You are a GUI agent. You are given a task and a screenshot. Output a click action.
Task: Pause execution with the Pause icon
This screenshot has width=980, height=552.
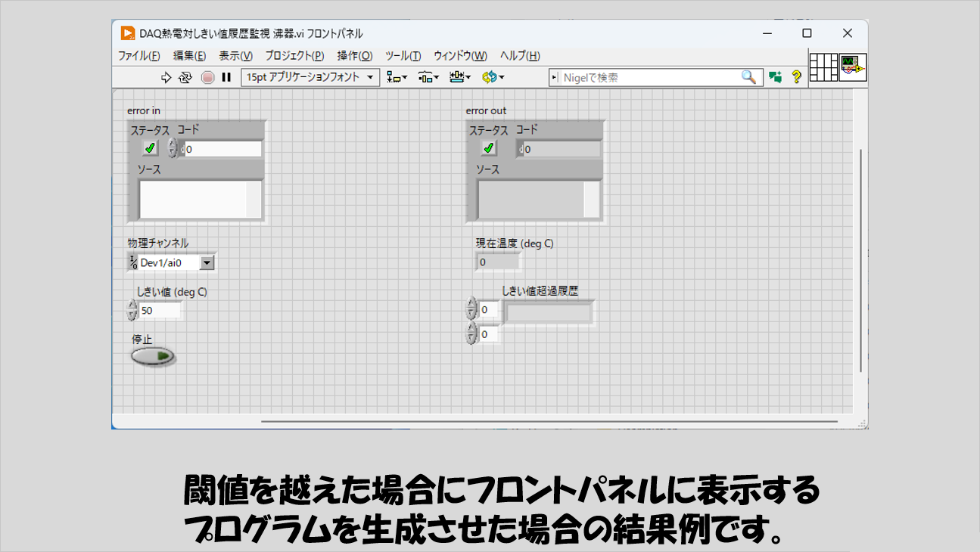coord(226,77)
